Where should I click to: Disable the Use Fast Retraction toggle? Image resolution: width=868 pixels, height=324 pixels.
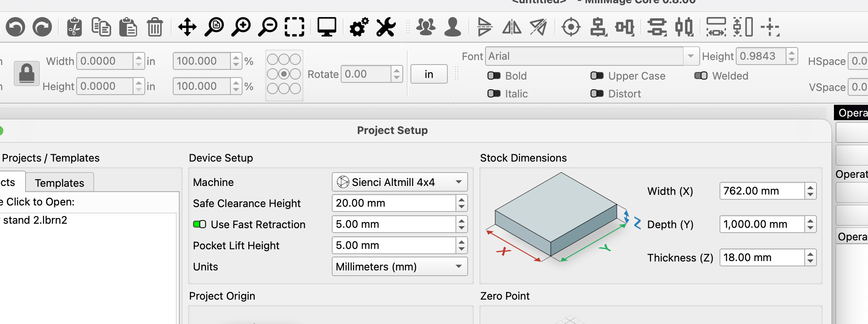[200, 225]
